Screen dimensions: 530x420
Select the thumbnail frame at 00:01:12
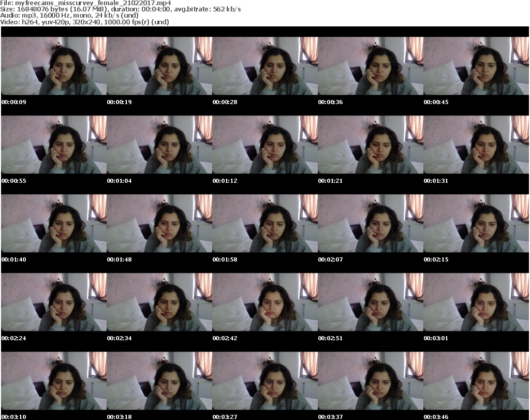(265, 144)
